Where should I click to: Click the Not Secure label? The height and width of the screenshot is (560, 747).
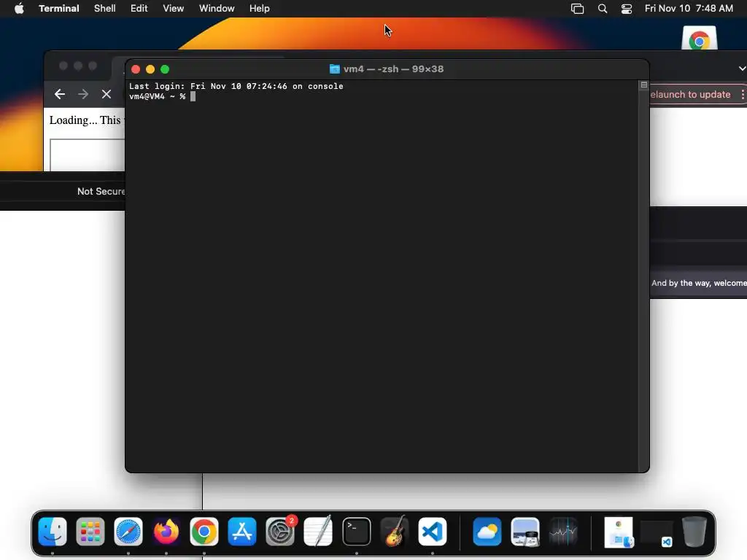[x=101, y=192]
